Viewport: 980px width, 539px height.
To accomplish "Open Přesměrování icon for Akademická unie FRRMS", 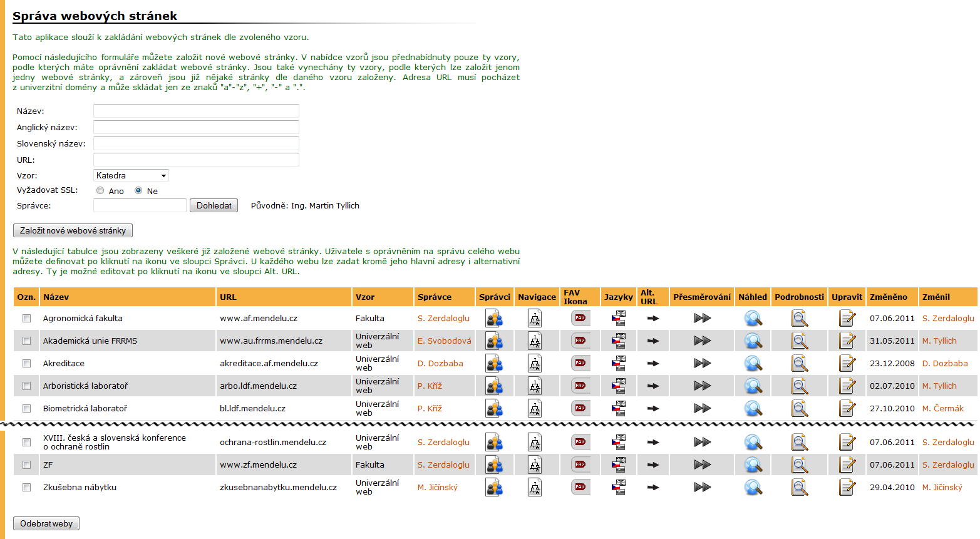I will pos(703,341).
